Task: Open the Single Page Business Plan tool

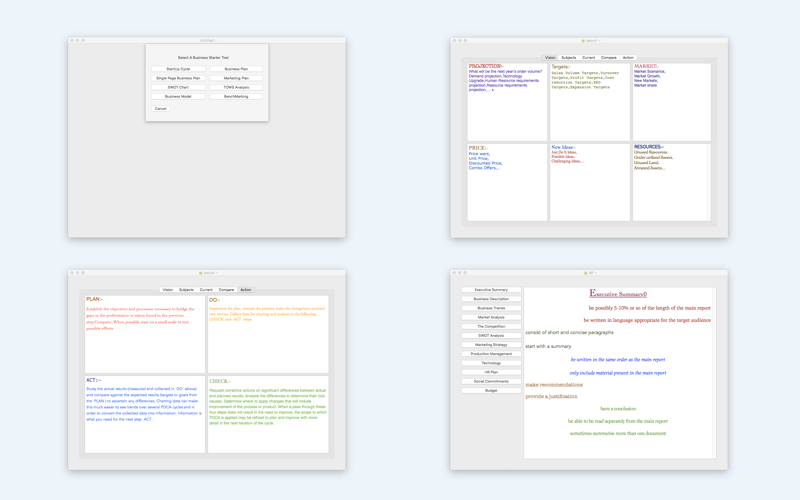Action: (178, 78)
